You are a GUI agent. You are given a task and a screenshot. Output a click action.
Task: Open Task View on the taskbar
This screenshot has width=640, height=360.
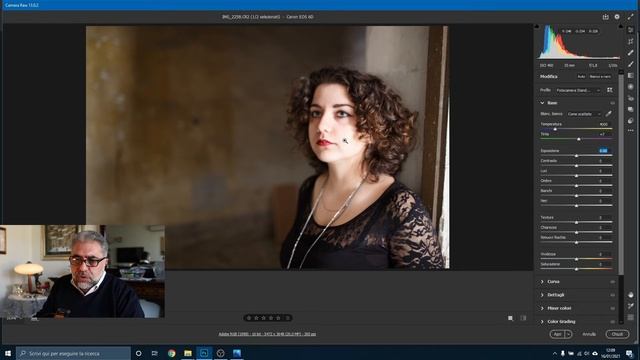pyautogui.click(x=155, y=353)
